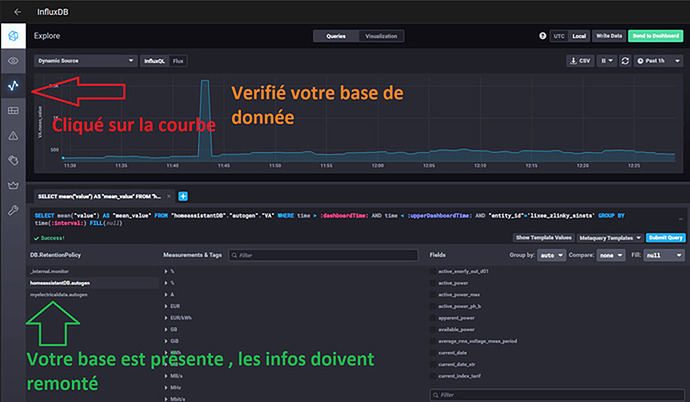This screenshot has height=402, width=690.
Task: Click the Fields filter input at bottom
Action: point(557,395)
